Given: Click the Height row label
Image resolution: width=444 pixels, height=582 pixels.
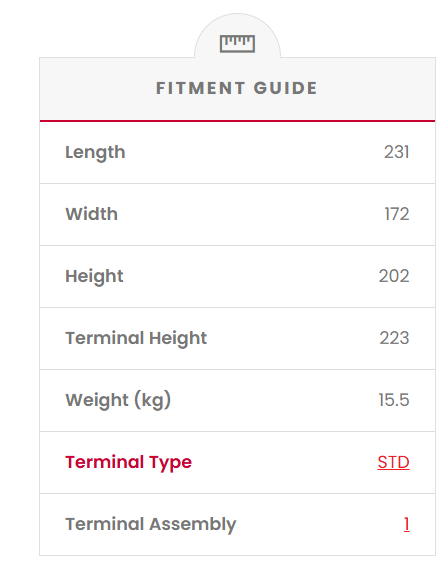Looking at the screenshot, I should point(94,277).
